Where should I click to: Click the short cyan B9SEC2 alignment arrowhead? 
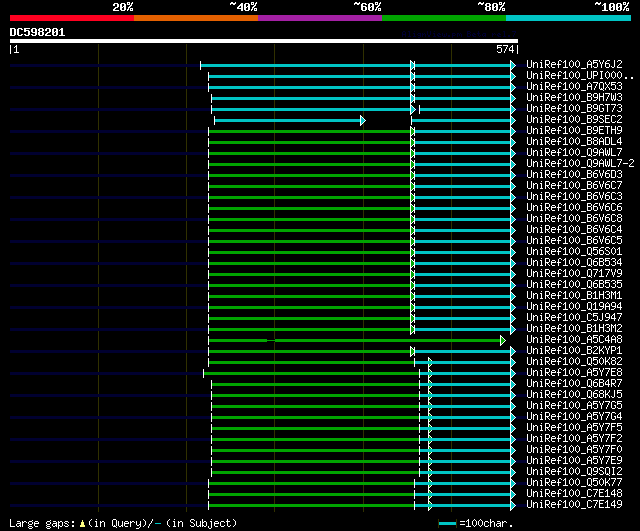(x=363, y=120)
